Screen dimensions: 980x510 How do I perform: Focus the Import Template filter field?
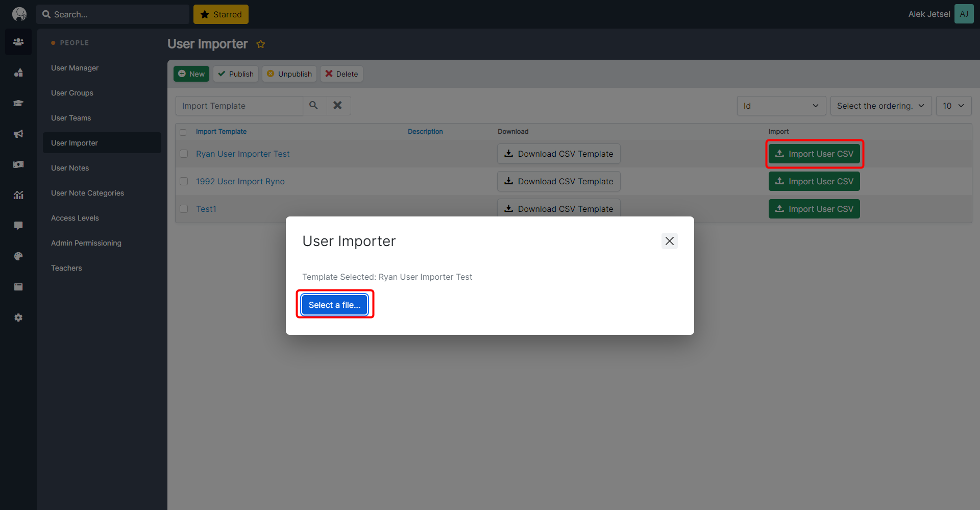click(x=239, y=106)
